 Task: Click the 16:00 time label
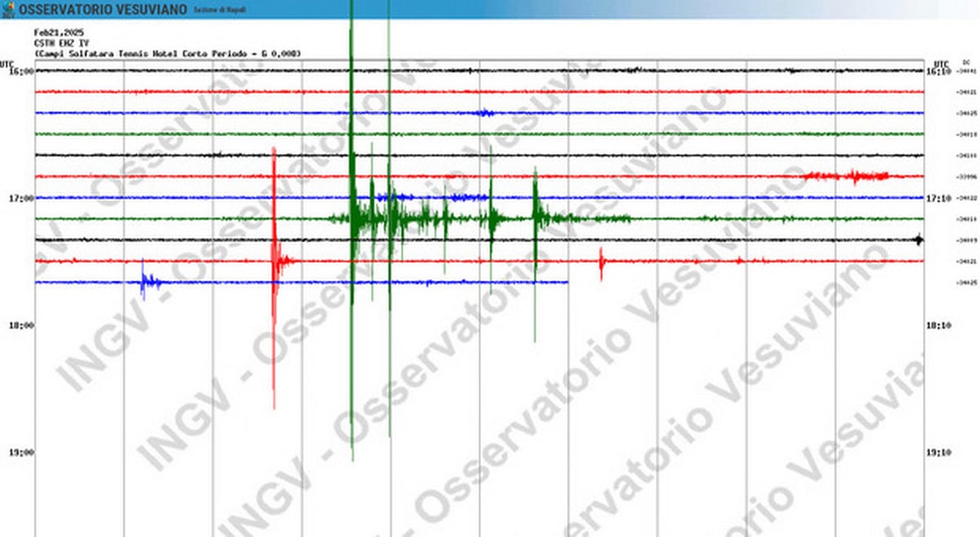click(x=21, y=71)
